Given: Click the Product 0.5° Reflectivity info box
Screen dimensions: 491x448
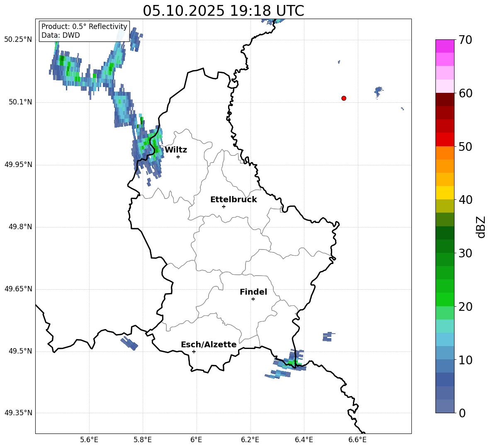Looking at the screenshot, I should coord(84,31).
